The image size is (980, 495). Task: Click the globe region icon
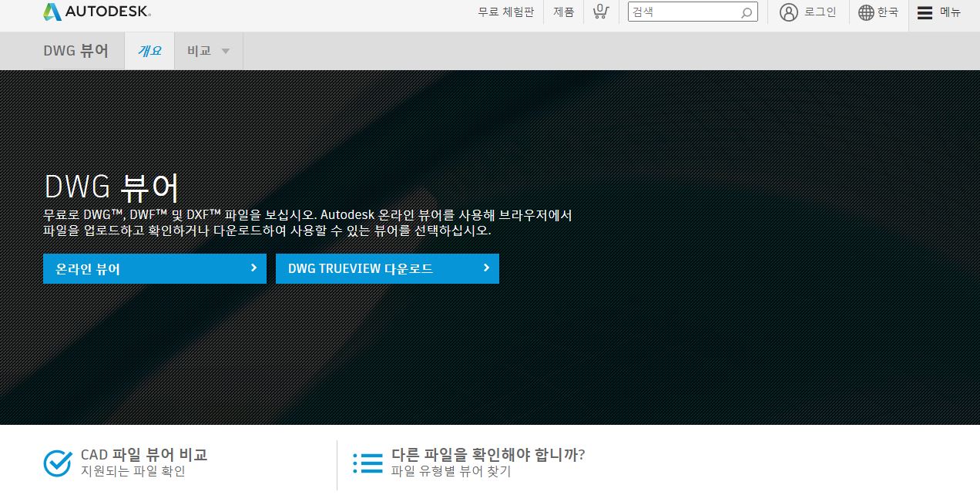pos(866,12)
